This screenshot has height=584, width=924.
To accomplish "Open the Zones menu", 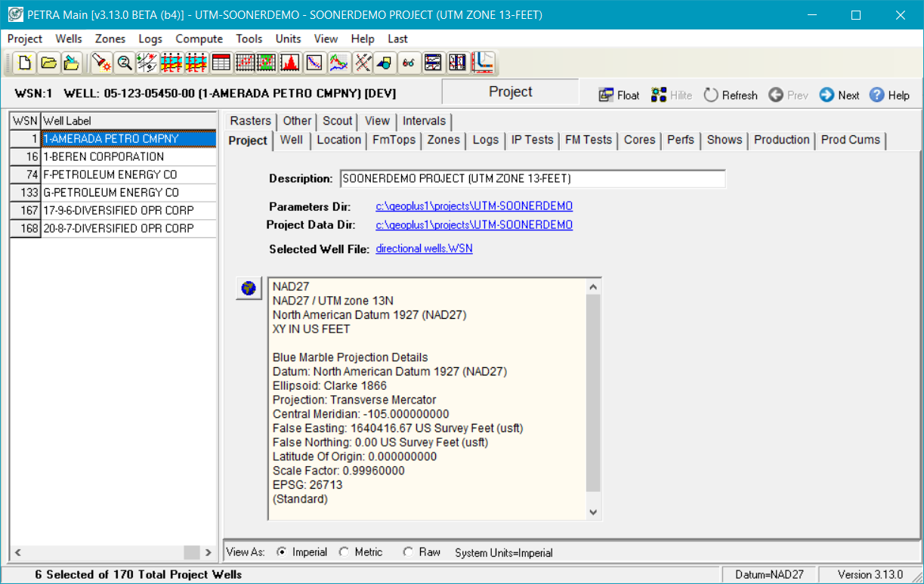I will 110,39.
